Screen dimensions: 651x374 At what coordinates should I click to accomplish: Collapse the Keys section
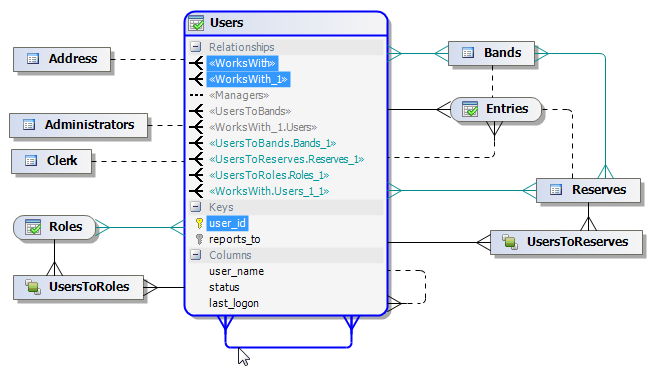pyautogui.click(x=196, y=207)
